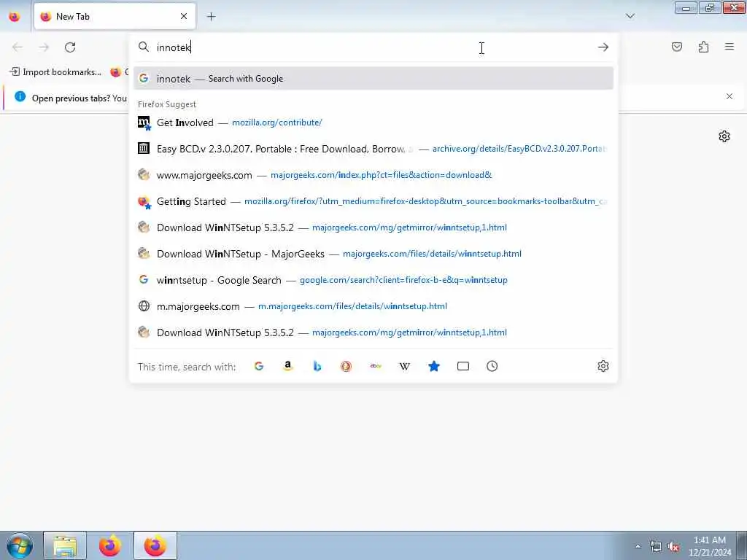Reload the page with the refresh icon
This screenshot has width=747, height=560.
pos(70,47)
